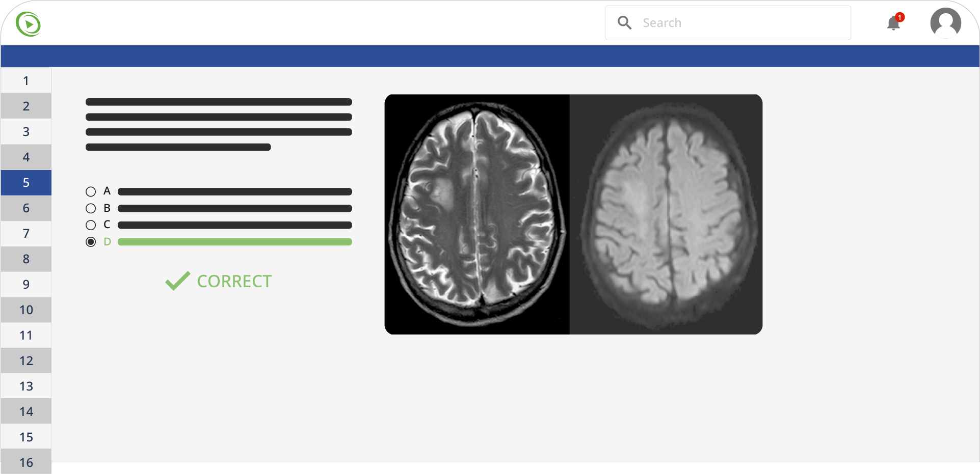Select the currently active question 5

click(25, 182)
